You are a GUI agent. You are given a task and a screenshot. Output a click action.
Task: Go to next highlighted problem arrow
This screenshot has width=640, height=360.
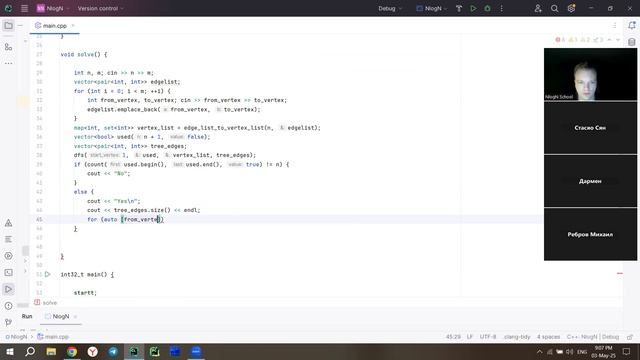(x=618, y=40)
